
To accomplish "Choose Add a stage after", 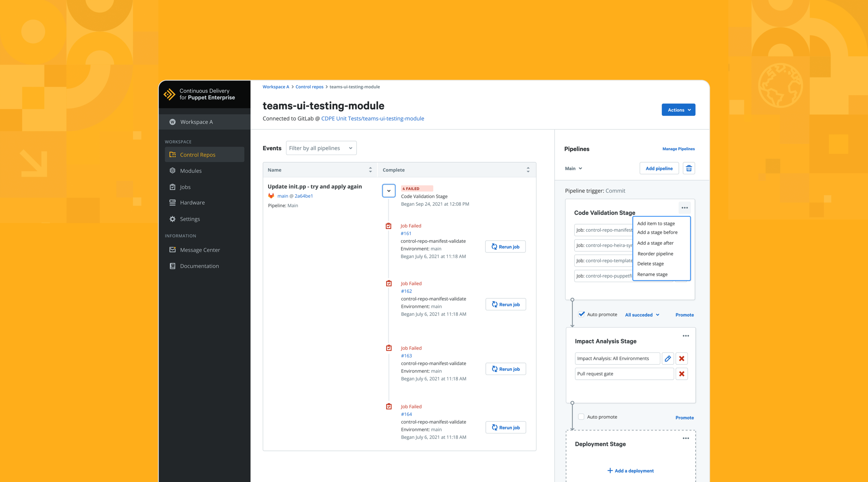I will (655, 243).
